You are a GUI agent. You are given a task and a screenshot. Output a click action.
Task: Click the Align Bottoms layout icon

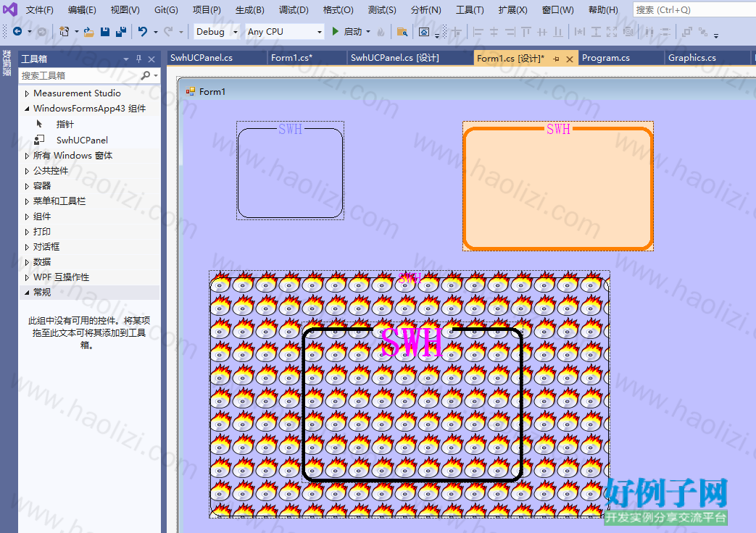pos(558,32)
